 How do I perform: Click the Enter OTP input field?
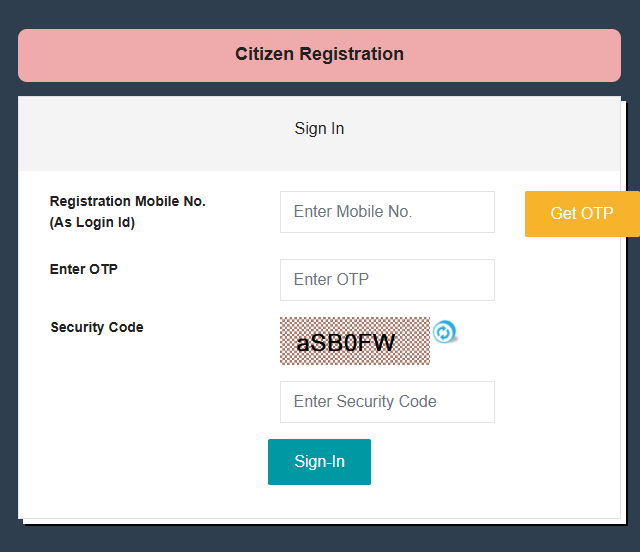coord(387,280)
